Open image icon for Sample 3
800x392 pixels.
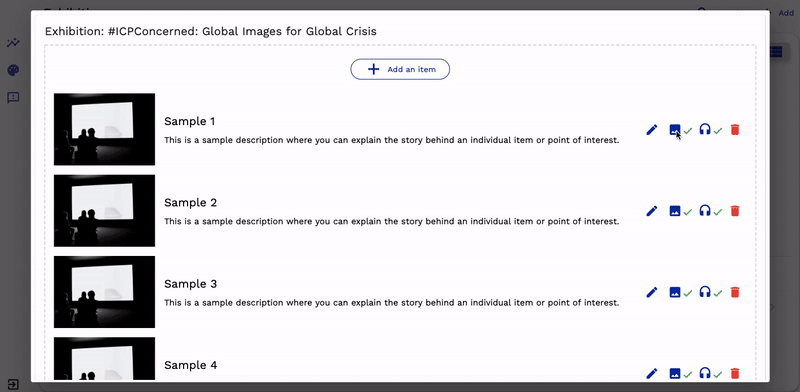[x=674, y=292]
